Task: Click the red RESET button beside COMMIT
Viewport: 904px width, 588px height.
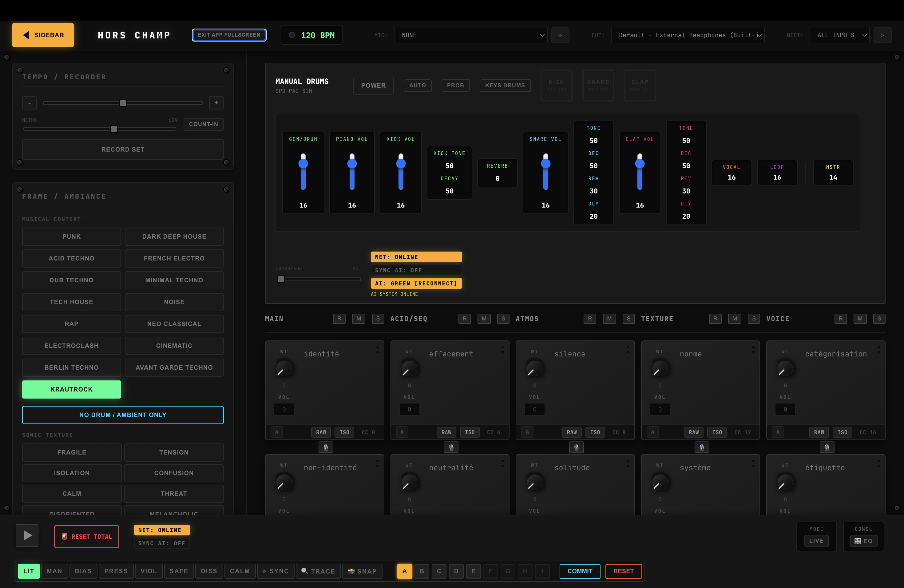Action: 623,571
